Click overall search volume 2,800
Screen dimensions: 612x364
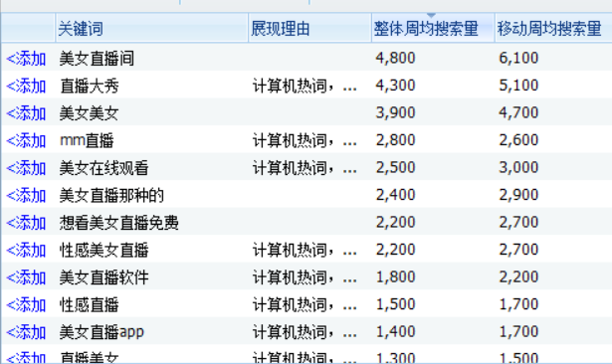click(x=395, y=140)
